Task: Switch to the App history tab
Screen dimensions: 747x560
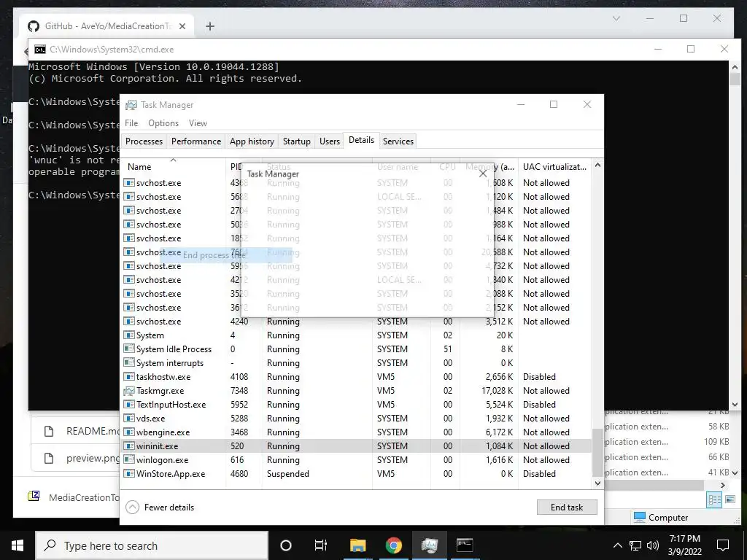Action: click(x=252, y=141)
